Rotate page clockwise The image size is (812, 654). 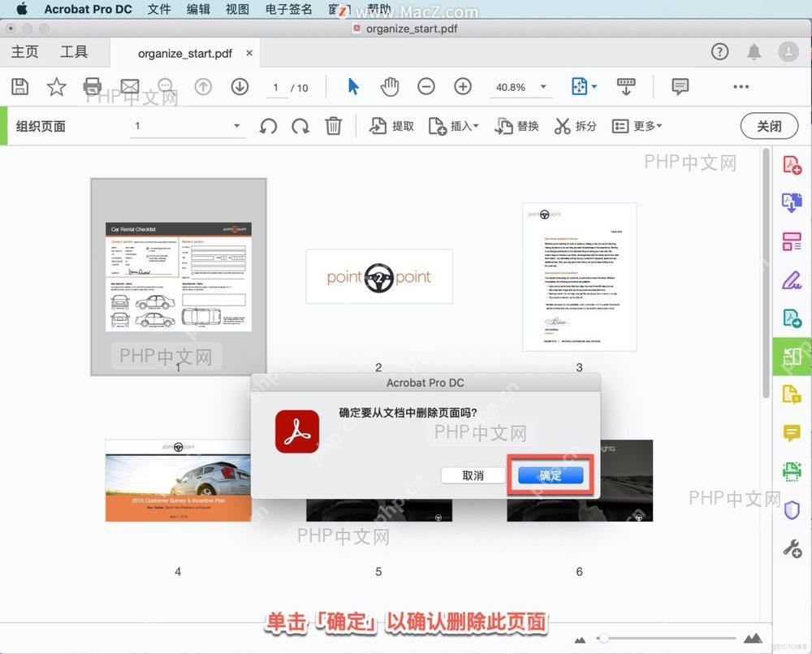click(x=300, y=126)
